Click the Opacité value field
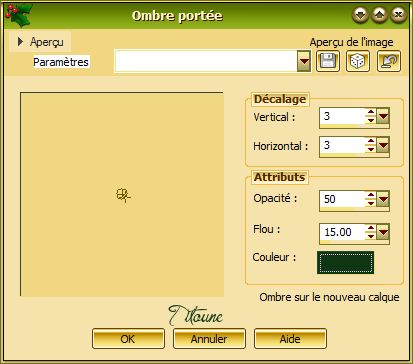This screenshot has height=364, width=413. tap(342, 199)
